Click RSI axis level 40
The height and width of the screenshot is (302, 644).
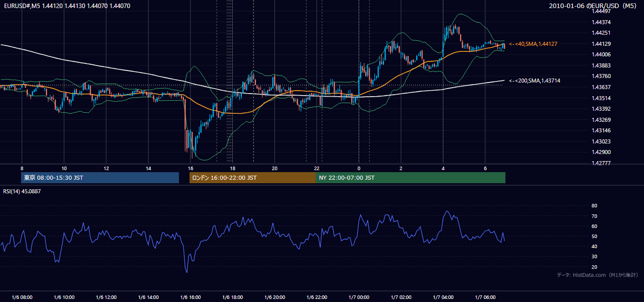[594, 247]
